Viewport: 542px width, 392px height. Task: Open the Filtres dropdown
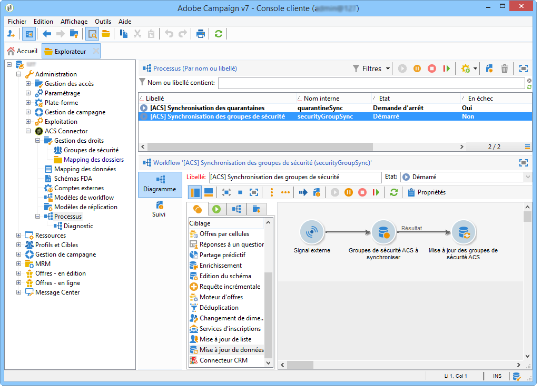coord(371,69)
